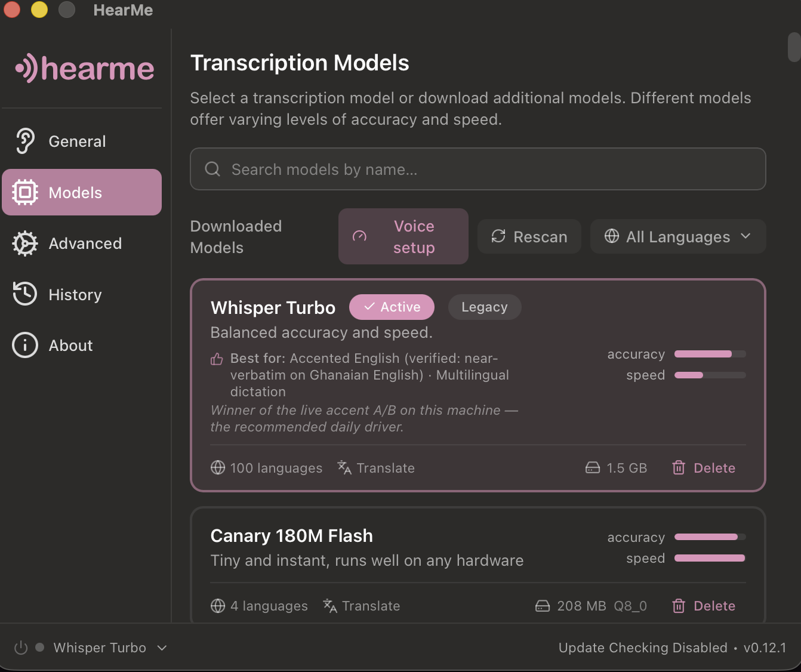Click globe icon beside 4 languages

pos(218,606)
